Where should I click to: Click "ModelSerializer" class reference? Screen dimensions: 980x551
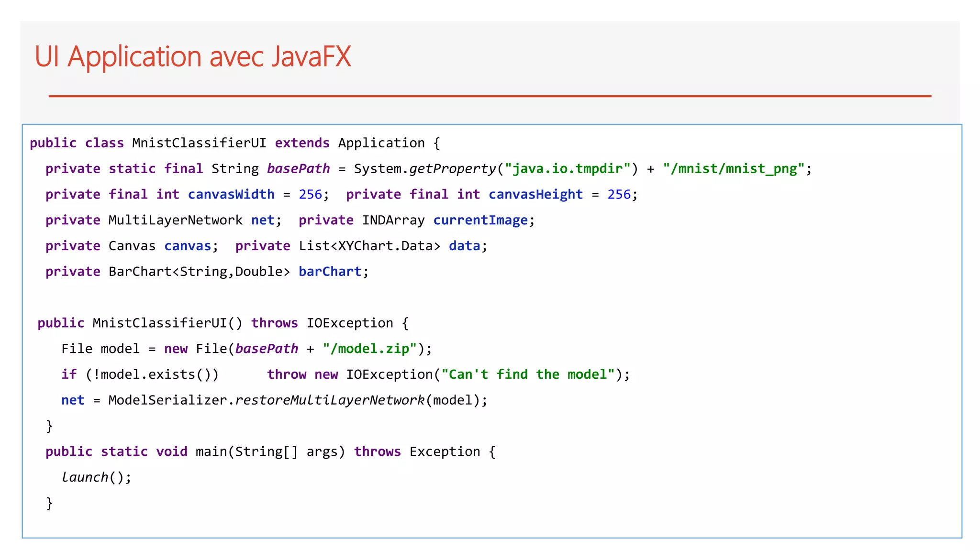coord(167,400)
